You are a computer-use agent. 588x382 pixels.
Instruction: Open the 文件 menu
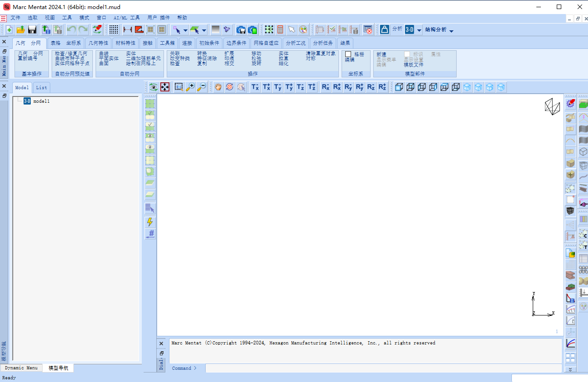click(15, 18)
